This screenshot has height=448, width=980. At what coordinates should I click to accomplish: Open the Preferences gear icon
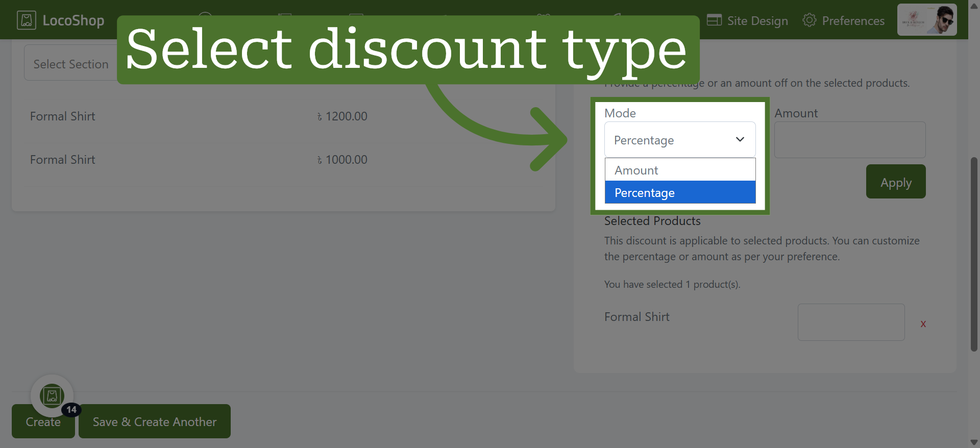tap(810, 20)
